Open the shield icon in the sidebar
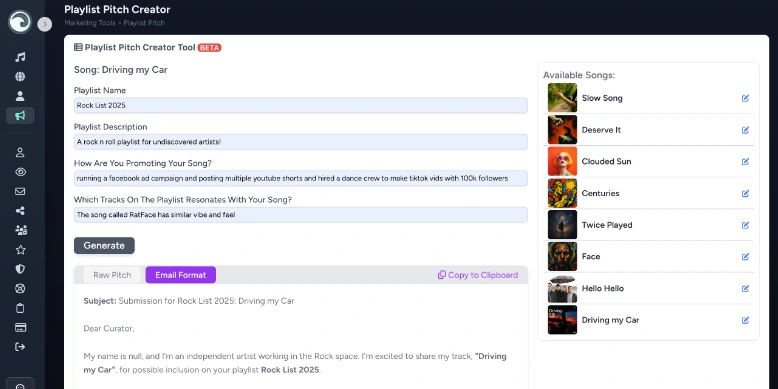 (20, 269)
